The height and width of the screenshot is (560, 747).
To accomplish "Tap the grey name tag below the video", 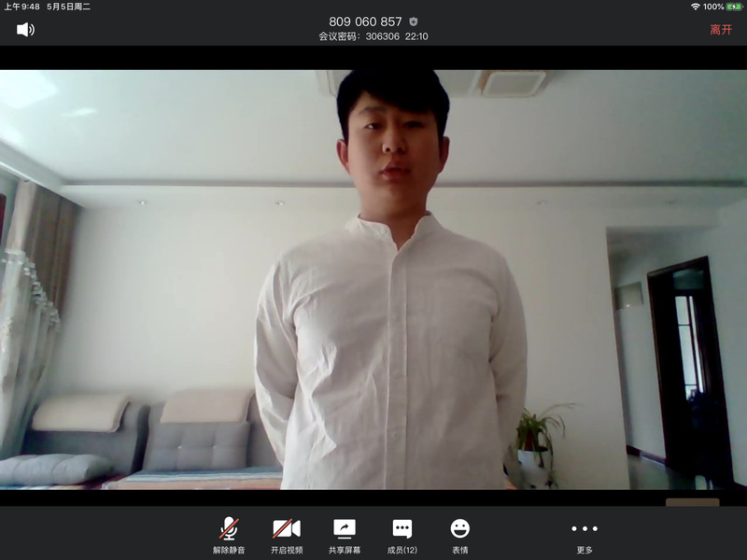I will 692,502.
